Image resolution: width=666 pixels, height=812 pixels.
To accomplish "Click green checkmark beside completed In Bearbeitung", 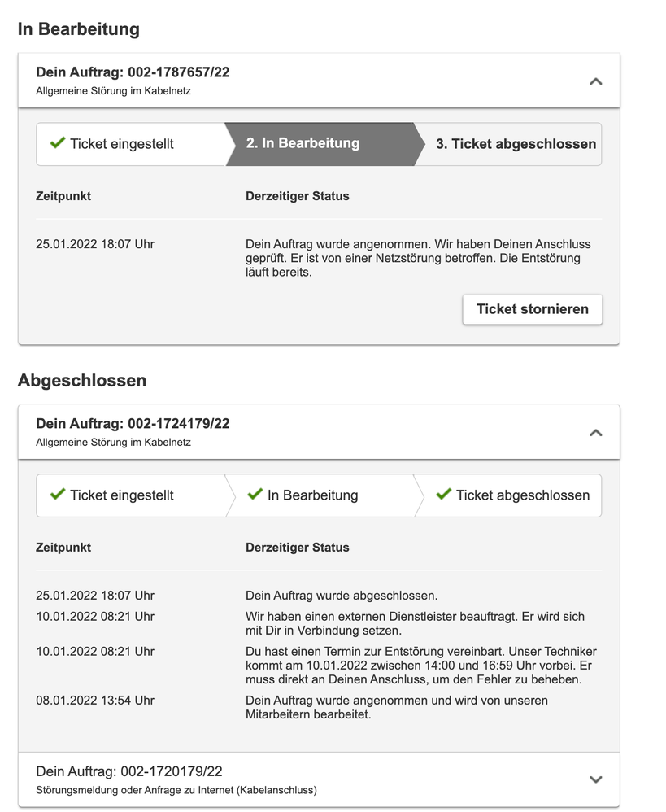I will pyautogui.click(x=255, y=494).
